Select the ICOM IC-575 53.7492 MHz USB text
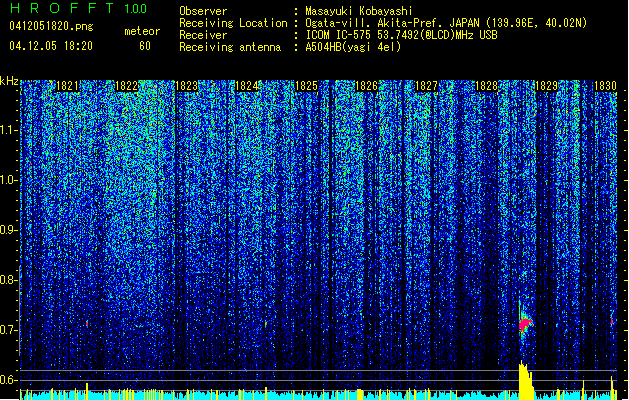The width and height of the screenshot is (629, 400). pos(402,35)
